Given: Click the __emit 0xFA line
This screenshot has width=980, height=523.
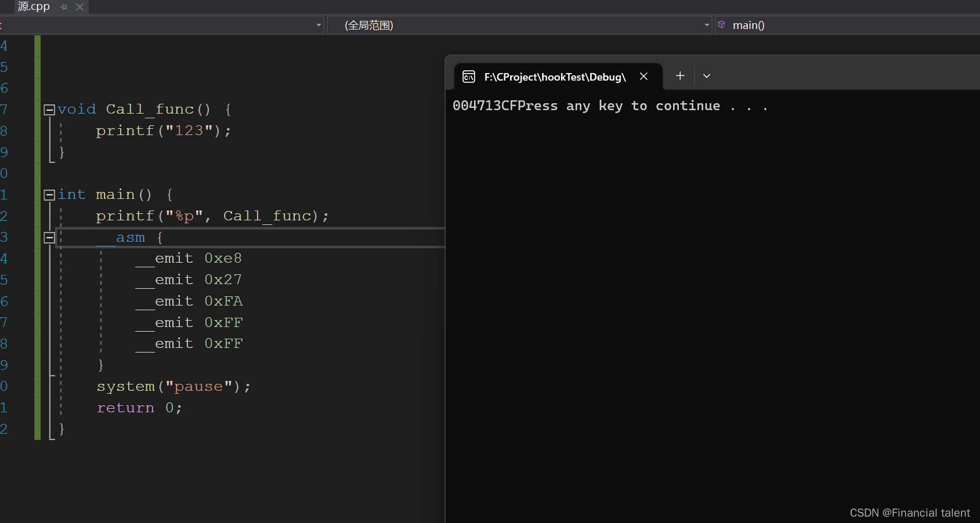Looking at the screenshot, I should 189,301.
